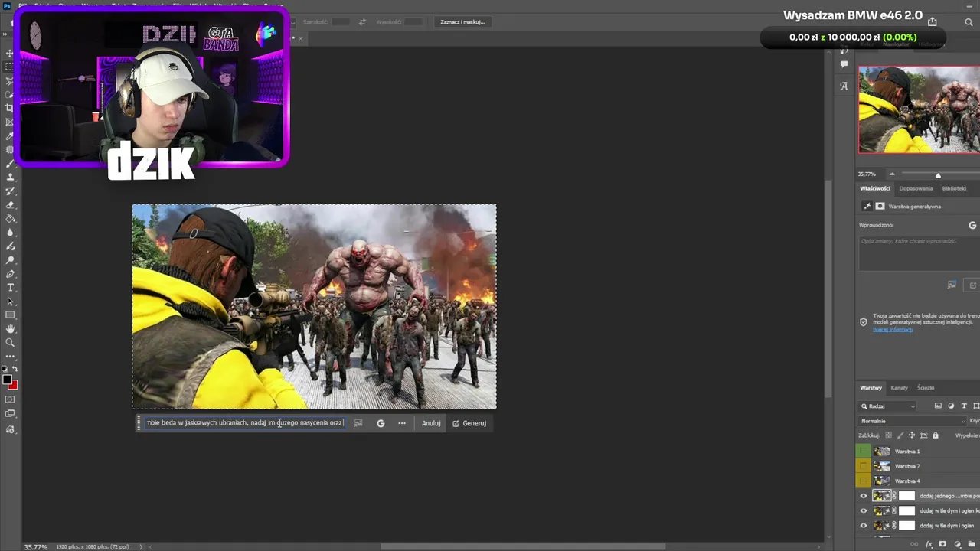Viewport: 980px width, 551px height.
Task: Click the foreground black color swatch
Action: (x=7, y=380)
